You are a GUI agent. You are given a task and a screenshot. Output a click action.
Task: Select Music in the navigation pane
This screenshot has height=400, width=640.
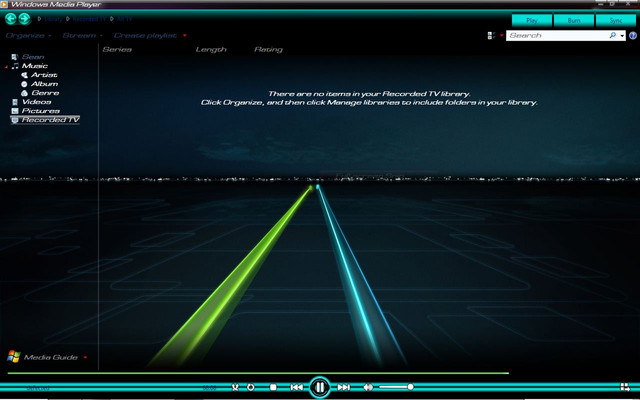35,66
